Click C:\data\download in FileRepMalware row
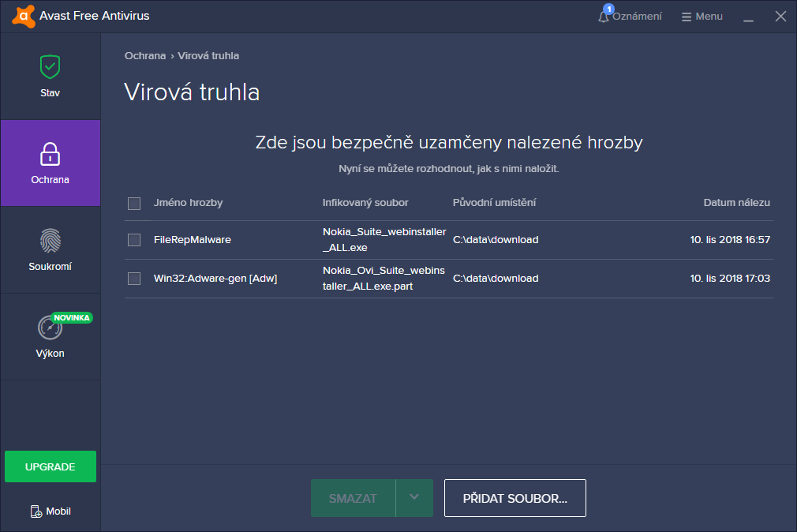Viewport: 797px width, 532px height. (x=496, y=239)
